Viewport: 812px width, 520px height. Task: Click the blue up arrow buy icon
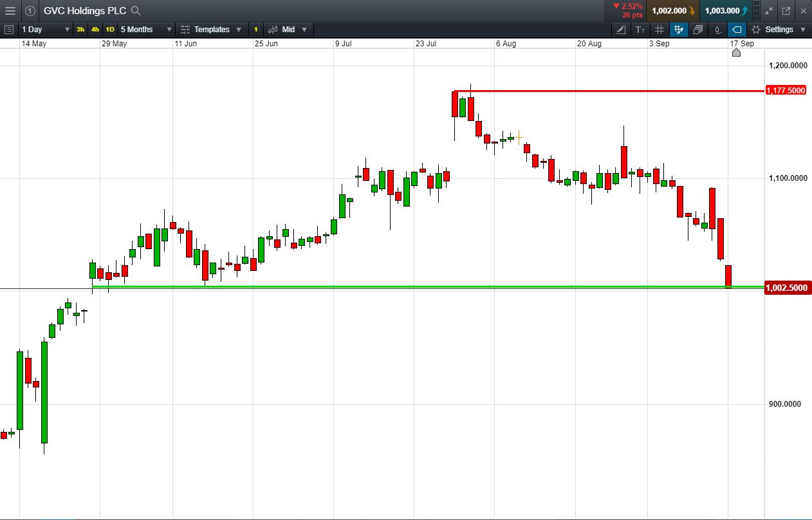click(745, 11)
